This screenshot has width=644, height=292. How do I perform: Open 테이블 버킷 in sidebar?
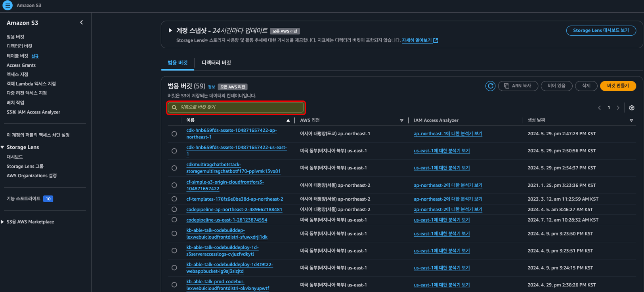tap(17, 56)
